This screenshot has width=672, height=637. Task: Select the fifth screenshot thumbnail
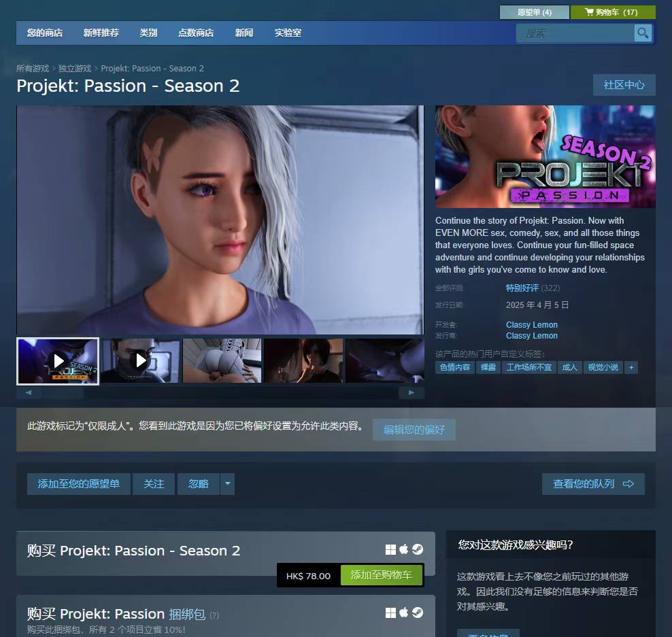click(x=385, y=361)
